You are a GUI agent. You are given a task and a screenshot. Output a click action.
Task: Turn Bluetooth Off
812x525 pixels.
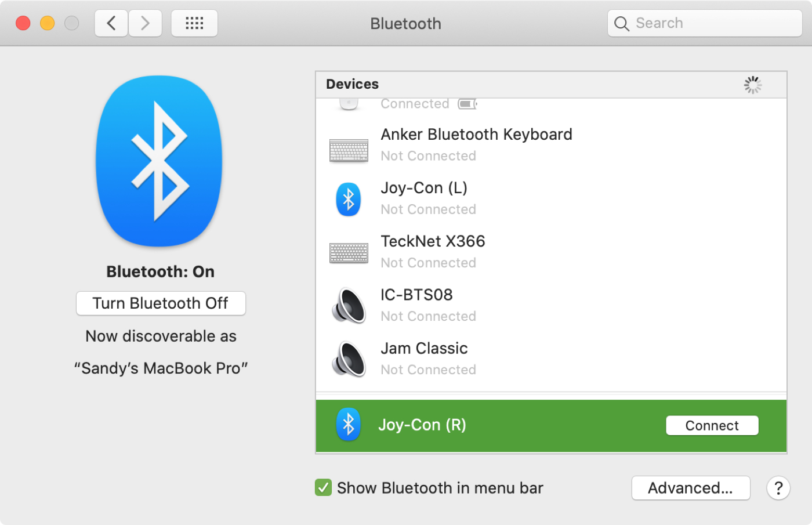coord(161,303)
